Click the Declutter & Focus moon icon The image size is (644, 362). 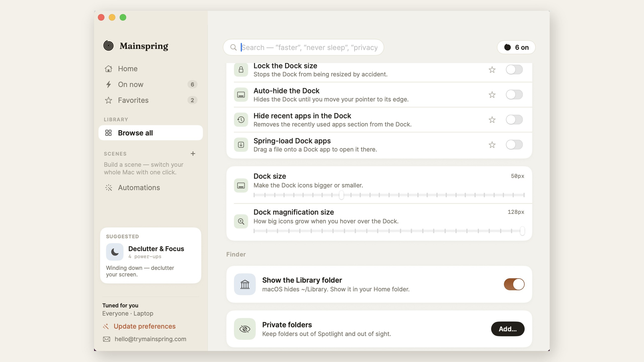click(x=115, y=252)
